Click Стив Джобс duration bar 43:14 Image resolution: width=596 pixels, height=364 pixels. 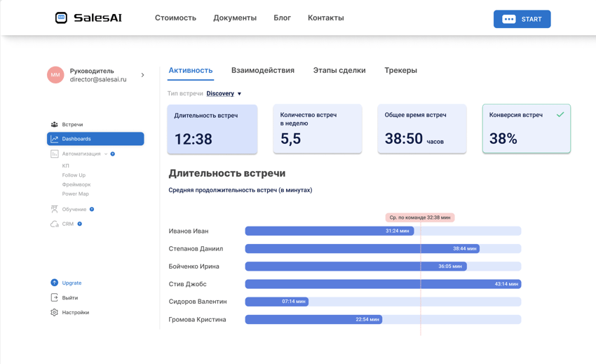[383, 284]
